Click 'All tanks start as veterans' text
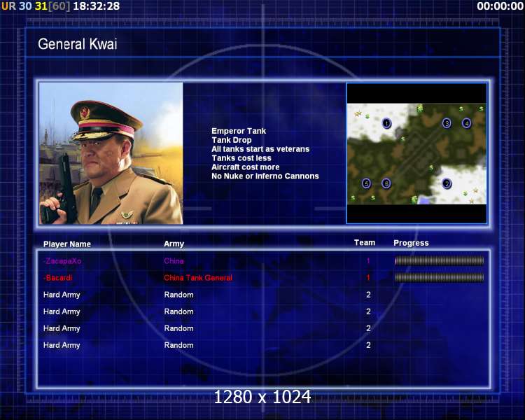The width and height of the screenshot is (525, 420). (260, 149)
